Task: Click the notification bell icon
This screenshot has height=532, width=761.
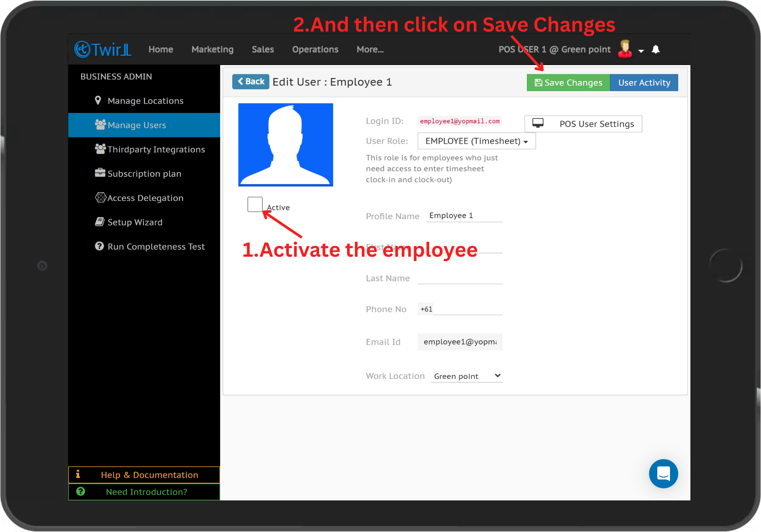Action: pyautogui.click(x=656, y=49)
